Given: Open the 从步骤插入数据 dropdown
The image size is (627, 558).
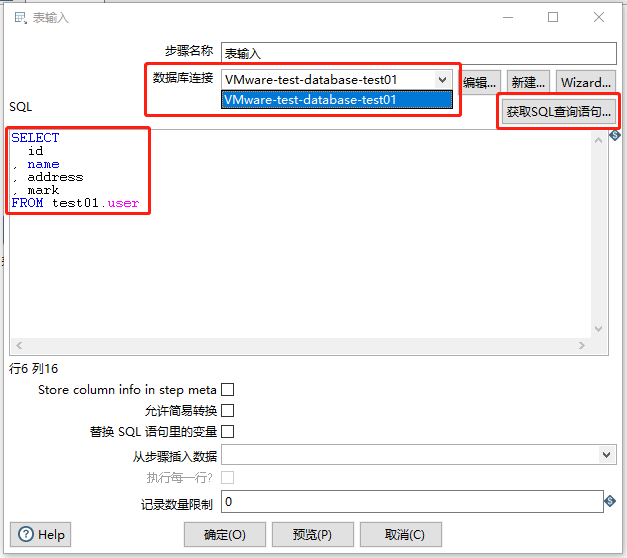Looking at the screenshot, I should click(607, 455).
